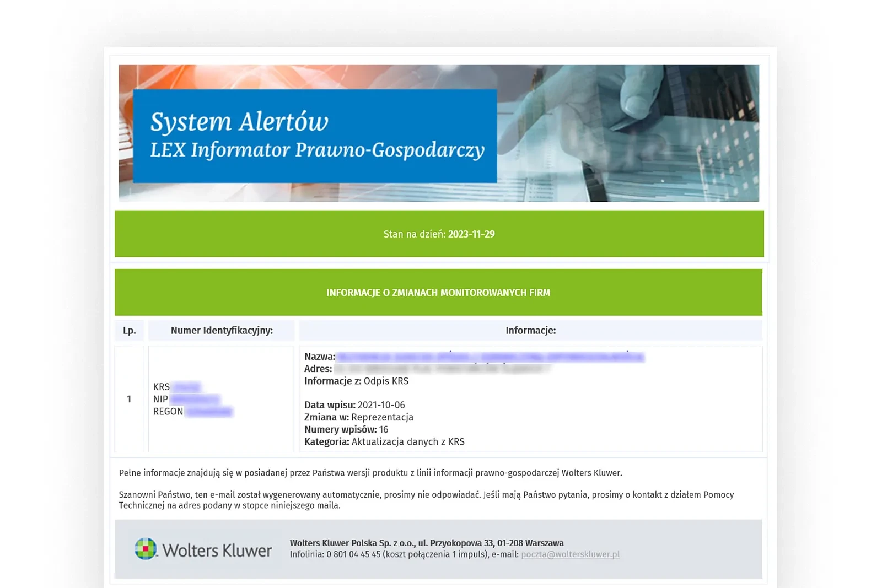Click the 'Zmiana w: Reprezentacja' line
882x588 pixels.
tap(359, 417)
